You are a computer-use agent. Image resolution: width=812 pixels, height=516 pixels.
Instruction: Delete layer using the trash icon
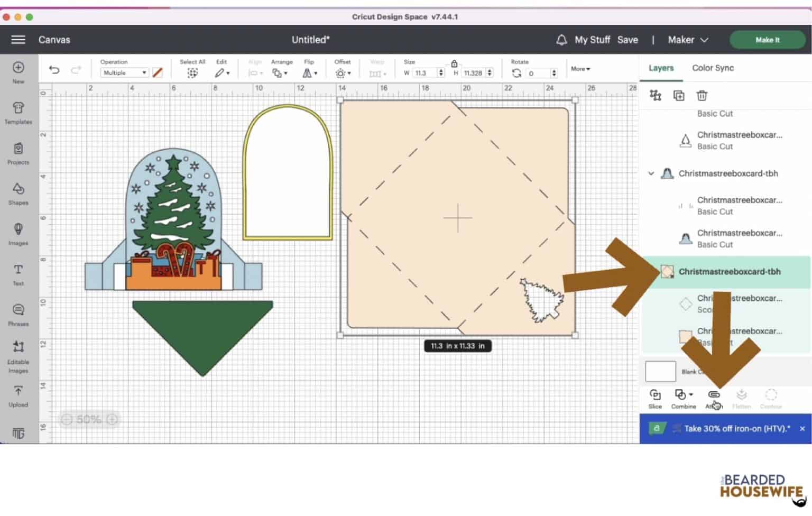coord(702,96)
